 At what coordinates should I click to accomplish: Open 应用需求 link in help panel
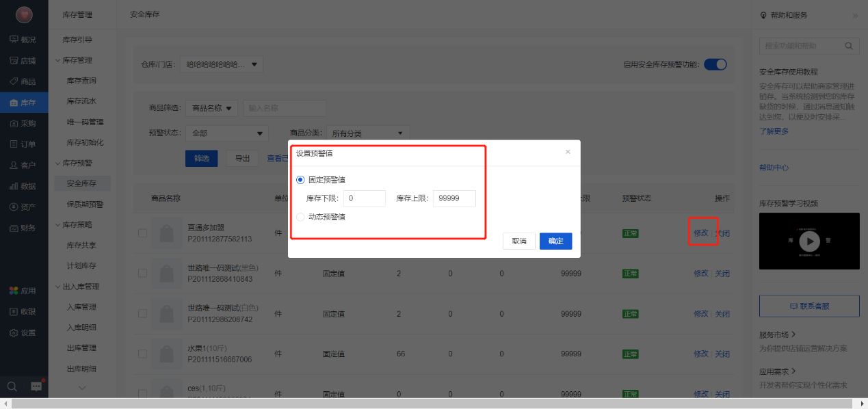(778, 371)
